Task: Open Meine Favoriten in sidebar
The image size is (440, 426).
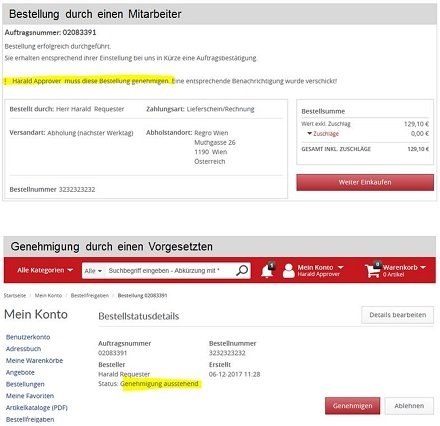Action: point(30,396)
